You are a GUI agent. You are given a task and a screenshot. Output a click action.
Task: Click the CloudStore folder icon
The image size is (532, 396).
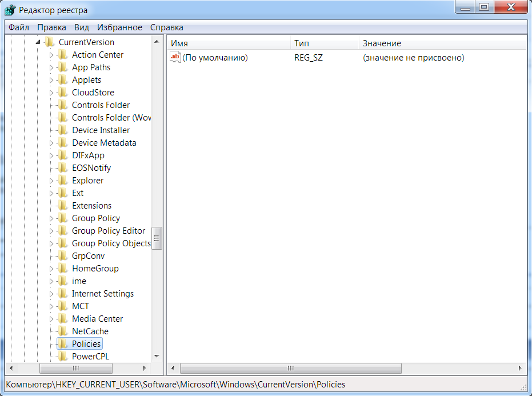pyautogui.click(x=63, y=93)
